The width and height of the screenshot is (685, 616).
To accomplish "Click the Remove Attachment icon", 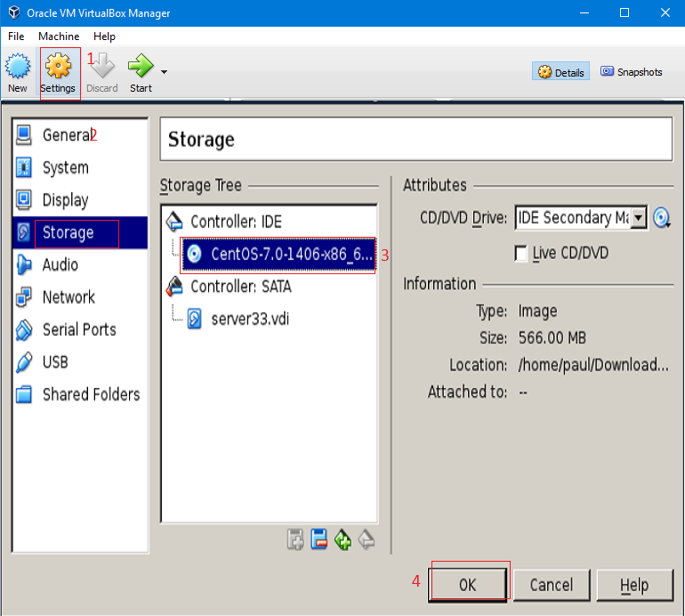I will pos(318,539).
